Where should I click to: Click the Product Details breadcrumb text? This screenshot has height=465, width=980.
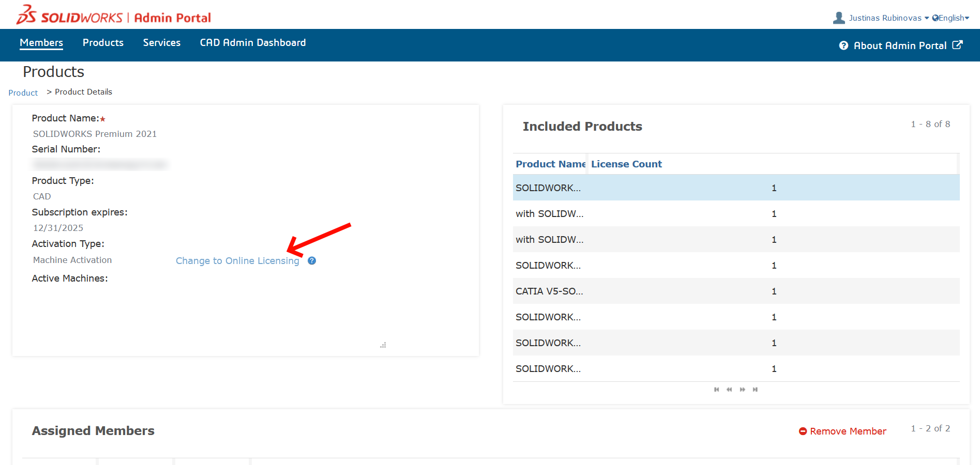click(83, 92)
